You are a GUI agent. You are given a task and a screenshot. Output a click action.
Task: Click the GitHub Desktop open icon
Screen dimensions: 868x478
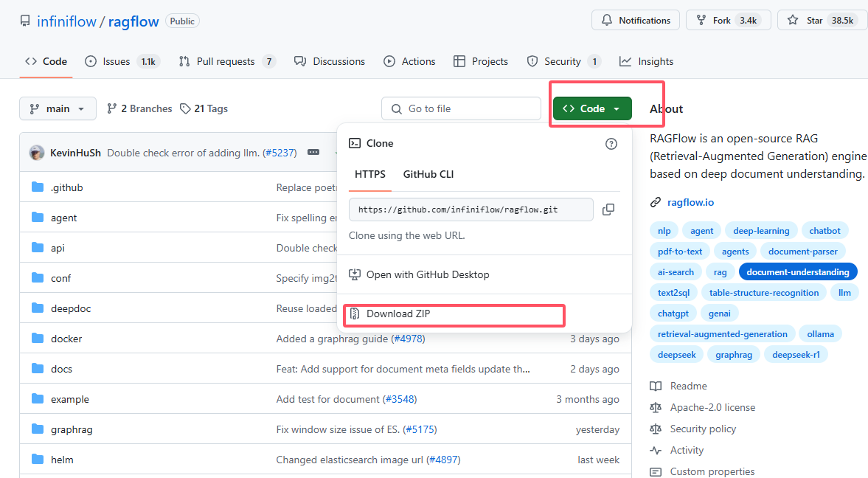(x=355, y=274)
